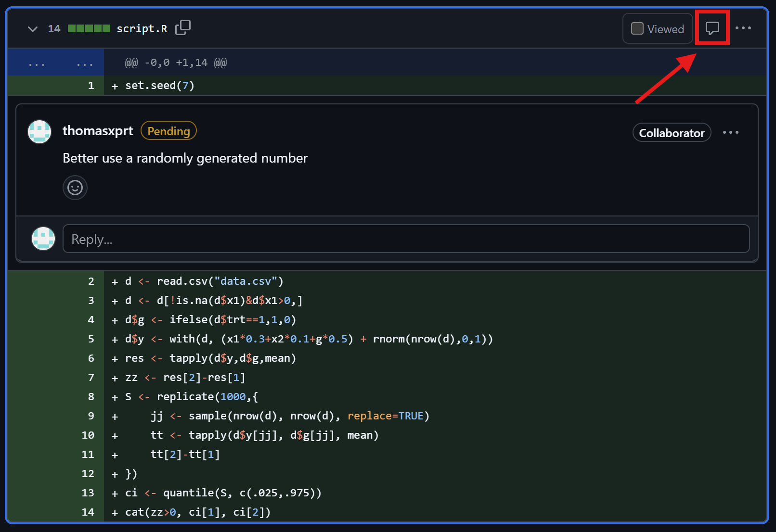Click line number 8 of the diff
This screenshot has width=776, height=532.
click(x=91, y=397)
